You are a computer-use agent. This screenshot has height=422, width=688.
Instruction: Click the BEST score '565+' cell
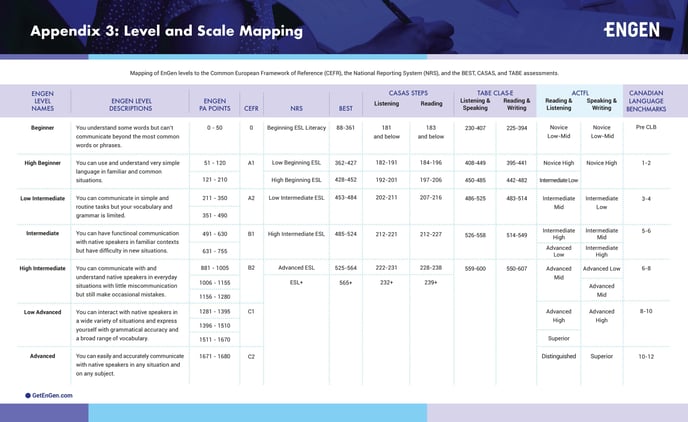[345, 283]
